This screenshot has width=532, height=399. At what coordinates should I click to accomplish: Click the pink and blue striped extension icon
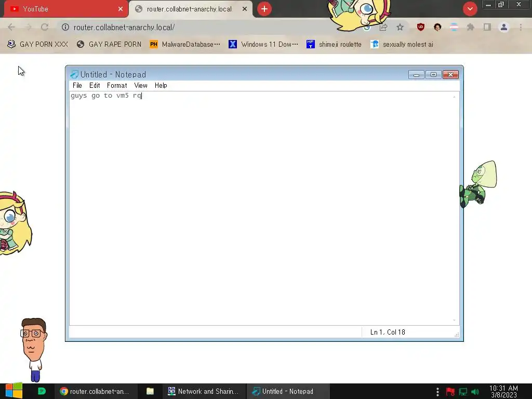click(x=454, y=27)
